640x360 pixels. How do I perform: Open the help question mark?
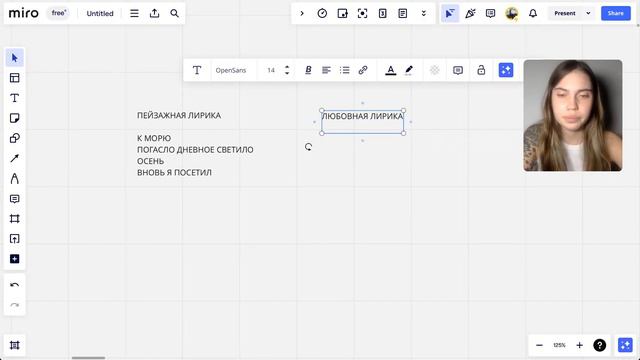point(599,345)
